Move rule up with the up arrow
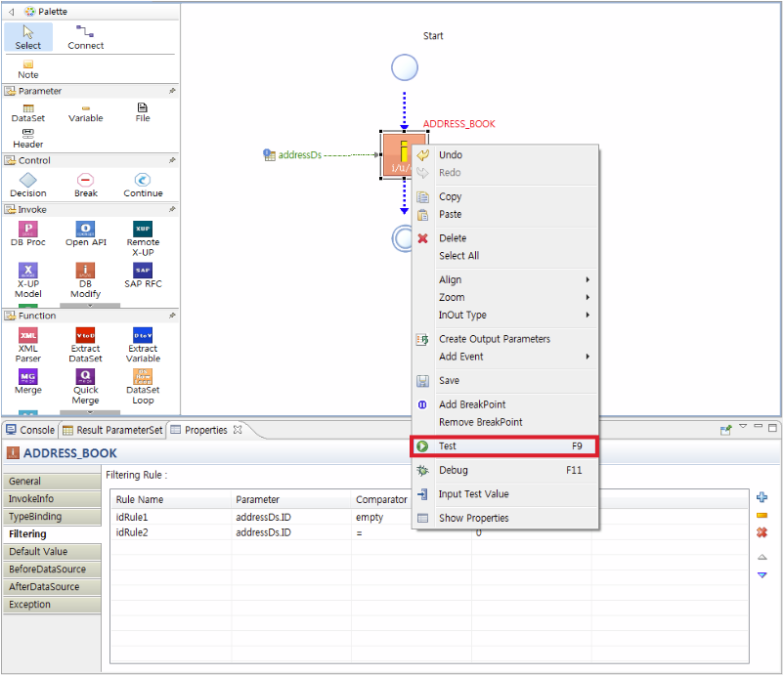The width and height of the screenshot is (784, 676). (762, 557)
